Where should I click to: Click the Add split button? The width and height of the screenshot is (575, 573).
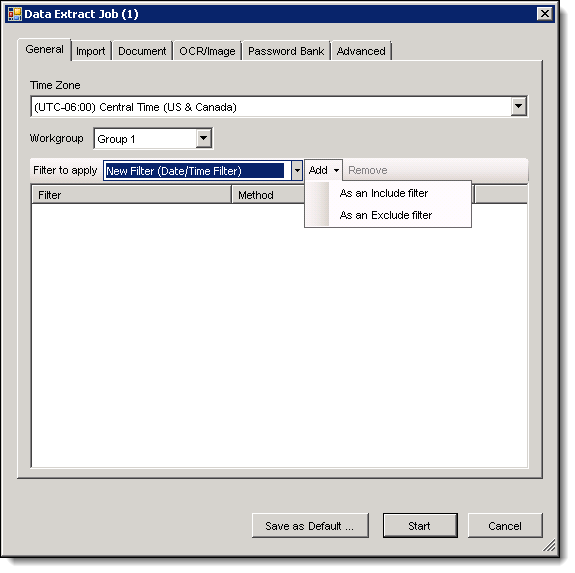point(323,170)
